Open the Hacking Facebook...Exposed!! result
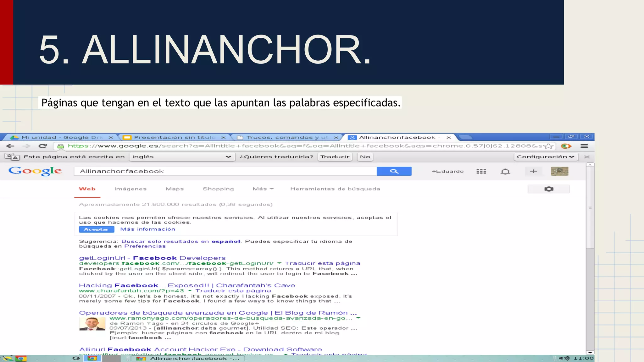Viewport: 644px width, 362px height. click(187, 285)
